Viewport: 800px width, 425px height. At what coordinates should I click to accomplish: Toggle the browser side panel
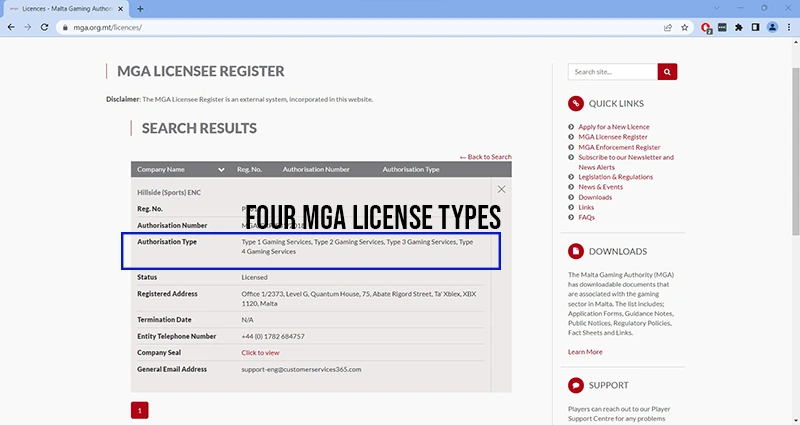tap(756, 28)
